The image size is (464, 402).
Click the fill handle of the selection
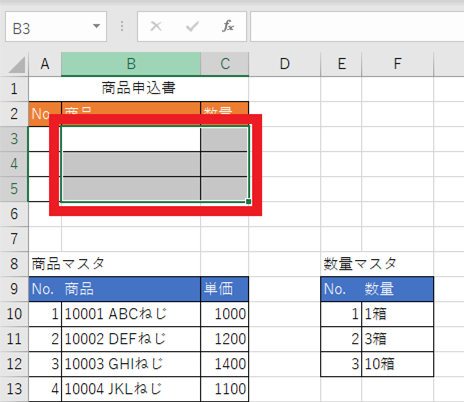(x=248, y=201)
